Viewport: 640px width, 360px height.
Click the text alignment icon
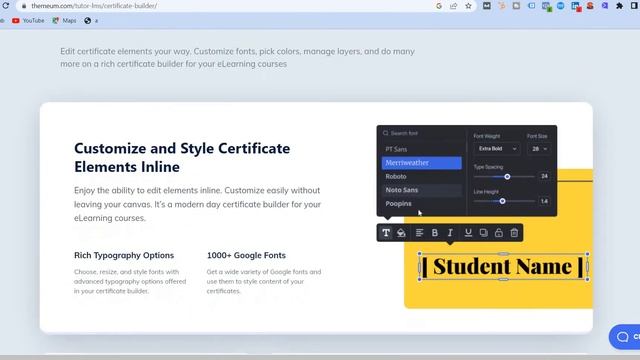click(x=419, y=233)
